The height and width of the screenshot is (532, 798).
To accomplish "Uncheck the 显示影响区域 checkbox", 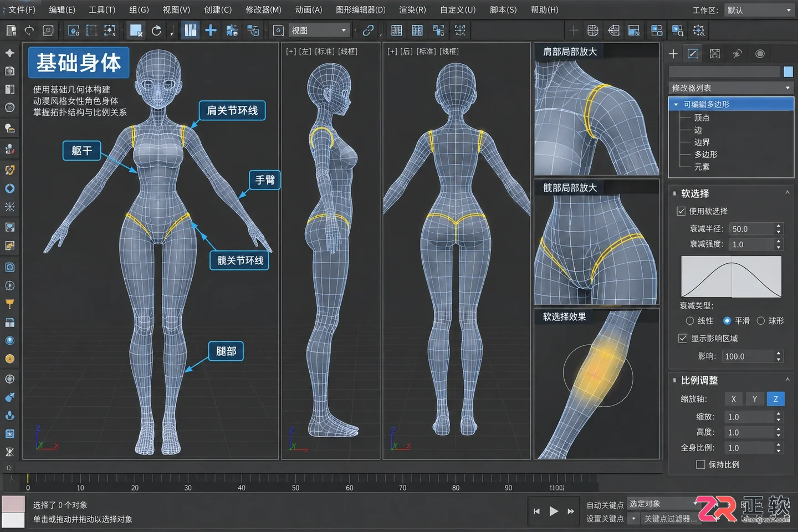I will click(x=683, y=338).
